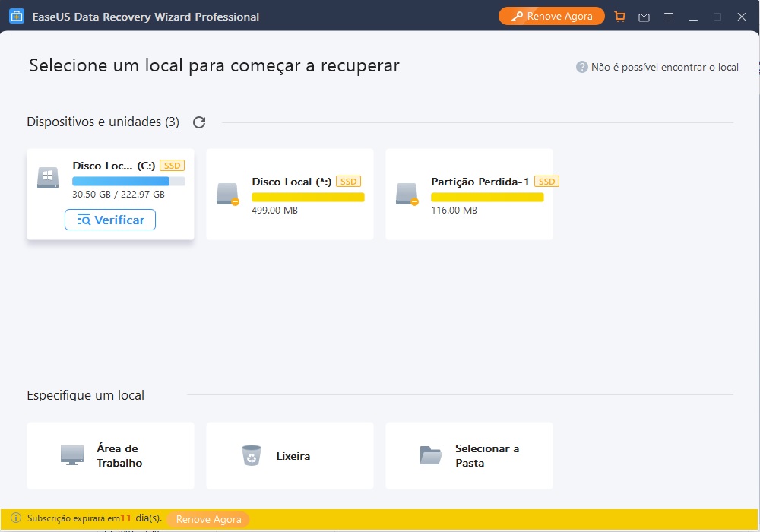Click the Partição Perdida-1 drive icon
The width and height of the screenshot is (760, 532).
tap(407, 194)
